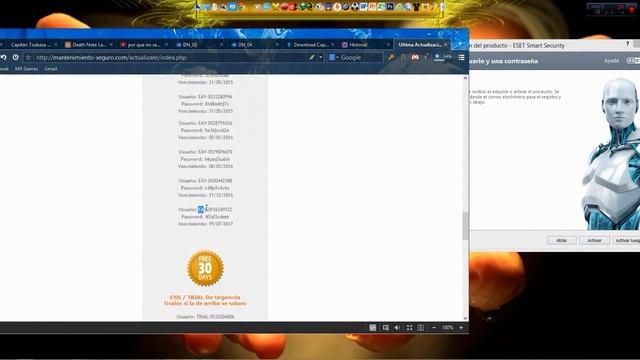Click the pencil icon in address bar
Image resolution: width=640 pixels, height=360 pixels.
pos(312,58)
